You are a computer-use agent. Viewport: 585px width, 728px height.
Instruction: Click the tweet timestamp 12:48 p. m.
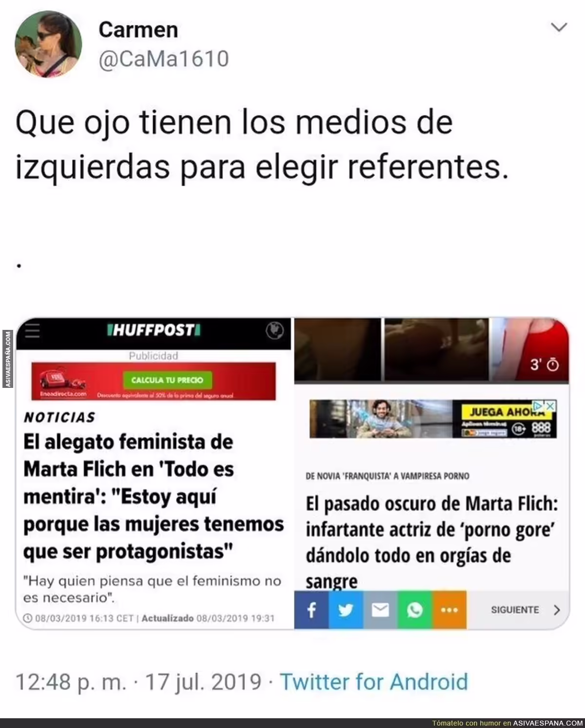click(x=71, y=681)
